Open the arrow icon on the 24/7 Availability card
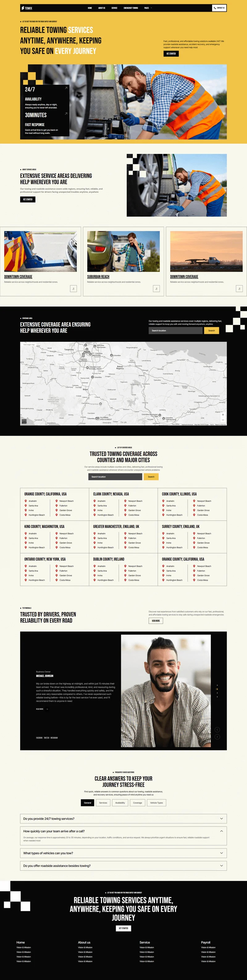The height and width of the screenshot is (980, 247). (x=66, y=88)
